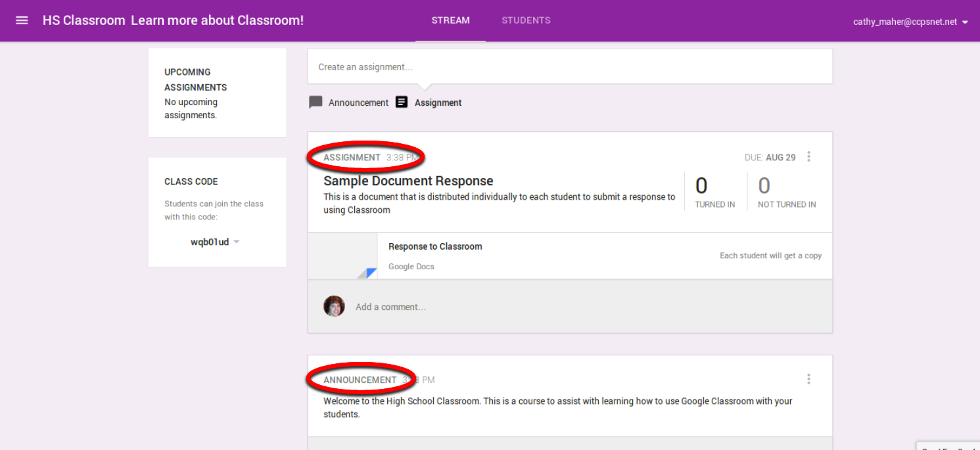This screenshot has width=980, height=450.
Task: Open the hamburger main menu
Action: coord(22,20)
